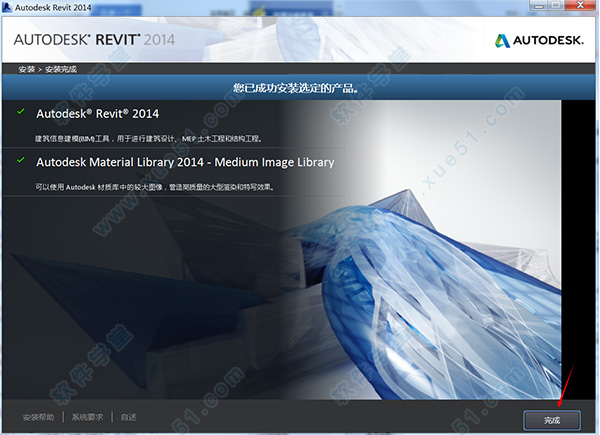
Task: Click the installer icon in the title bar
Action: tap(8, 8)
